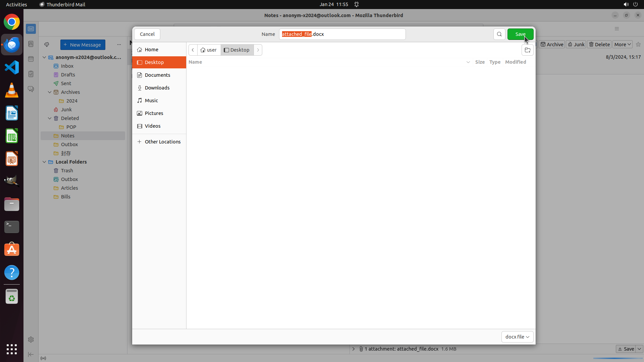Sort file list by Modified column

(515, 62)
